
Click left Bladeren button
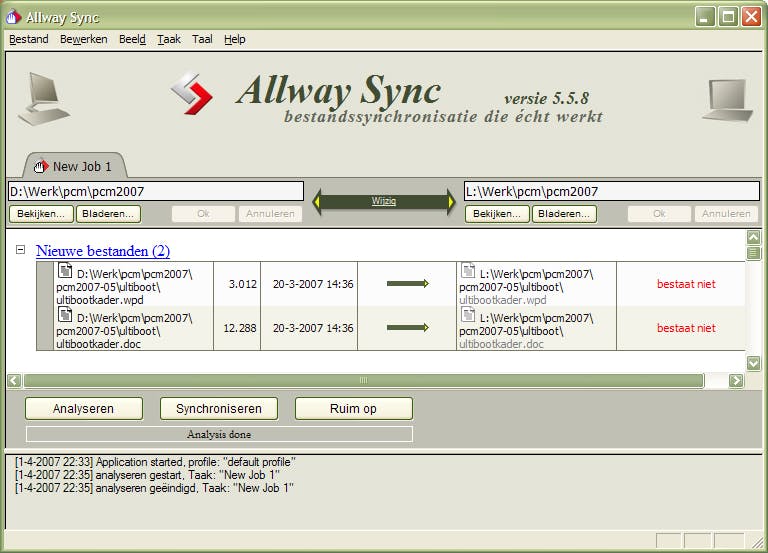point(108,214)
